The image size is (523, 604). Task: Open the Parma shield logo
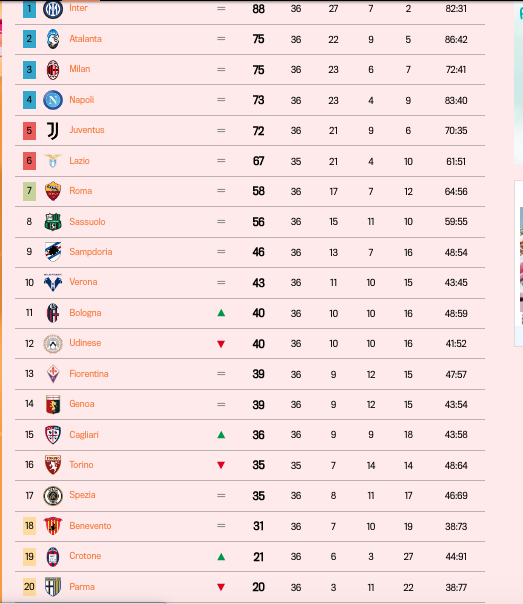pos(53,587)
